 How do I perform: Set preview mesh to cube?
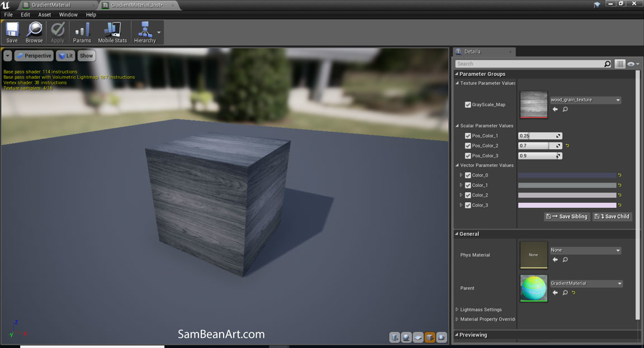coord(429,337)
